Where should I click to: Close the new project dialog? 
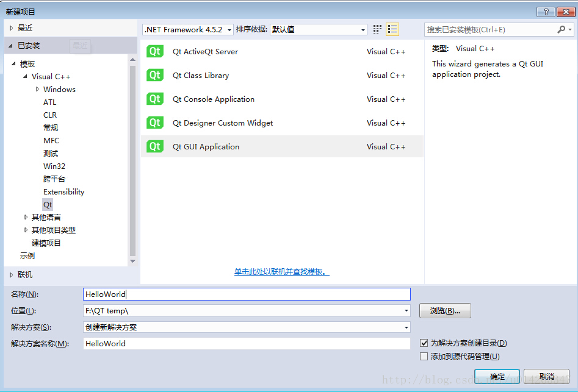click(x=565, y=12)
